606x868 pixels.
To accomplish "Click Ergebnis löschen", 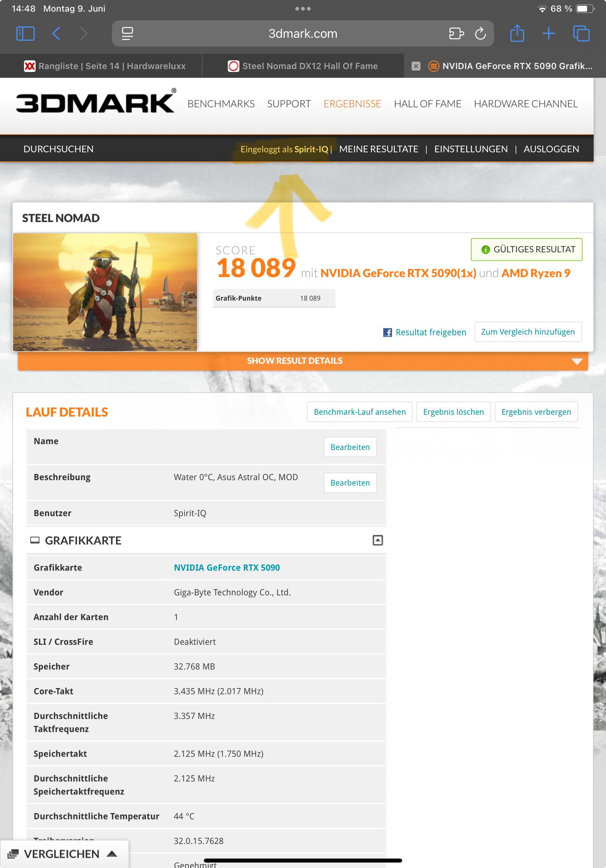I will click(x=453, y=411).
